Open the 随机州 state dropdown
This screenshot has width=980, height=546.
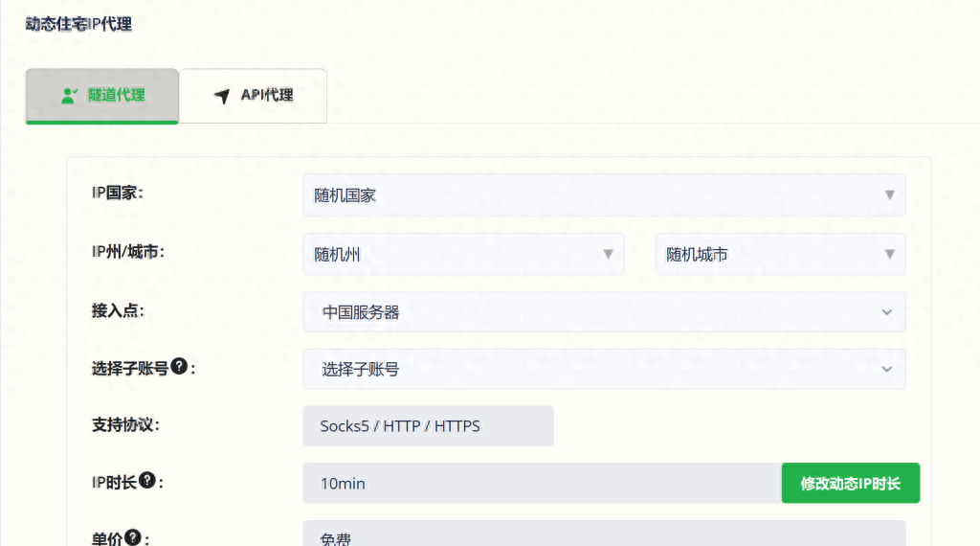[x=463, y=254]
